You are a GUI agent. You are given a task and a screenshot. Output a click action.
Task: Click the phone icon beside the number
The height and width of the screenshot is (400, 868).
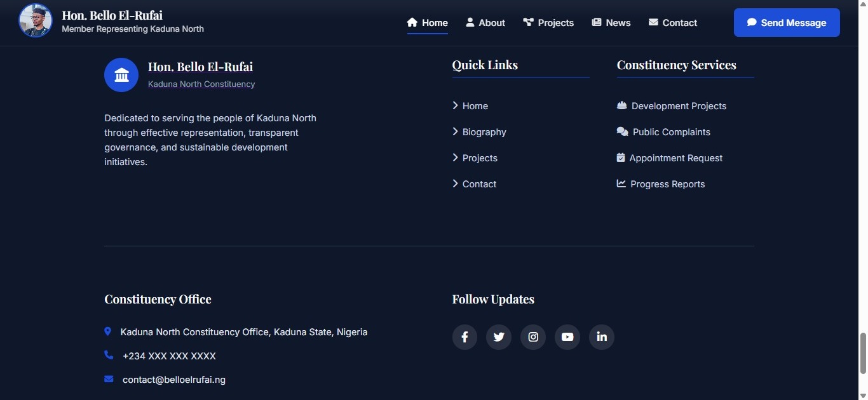[109, 356]
